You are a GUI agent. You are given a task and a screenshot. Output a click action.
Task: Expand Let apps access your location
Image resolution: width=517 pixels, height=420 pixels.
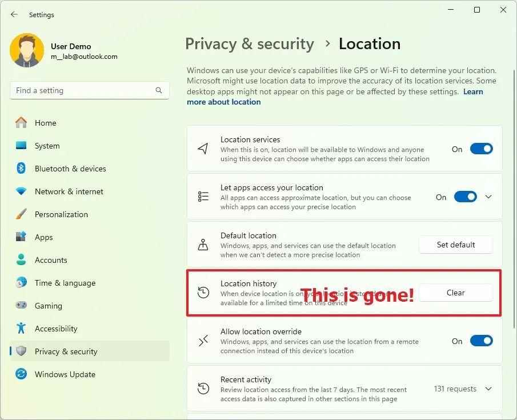[x=488, y=197]
